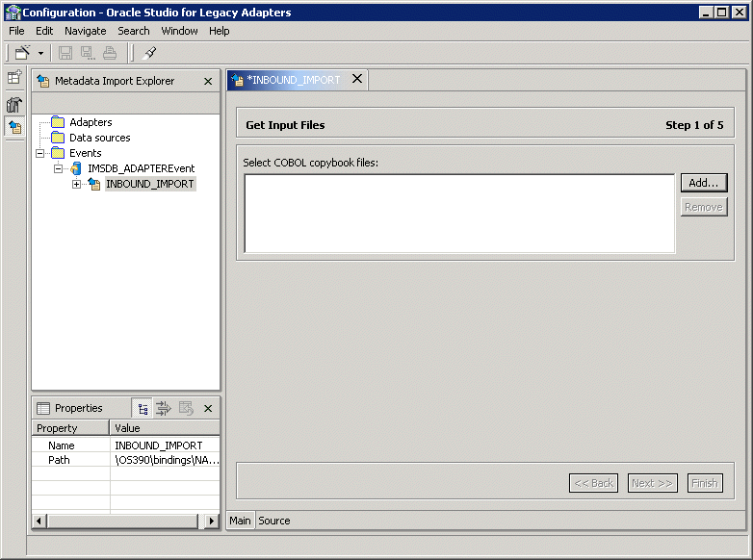753x560 pixels.
Task: Select the Adapters tree item
Action: click(x=91, y=122)
